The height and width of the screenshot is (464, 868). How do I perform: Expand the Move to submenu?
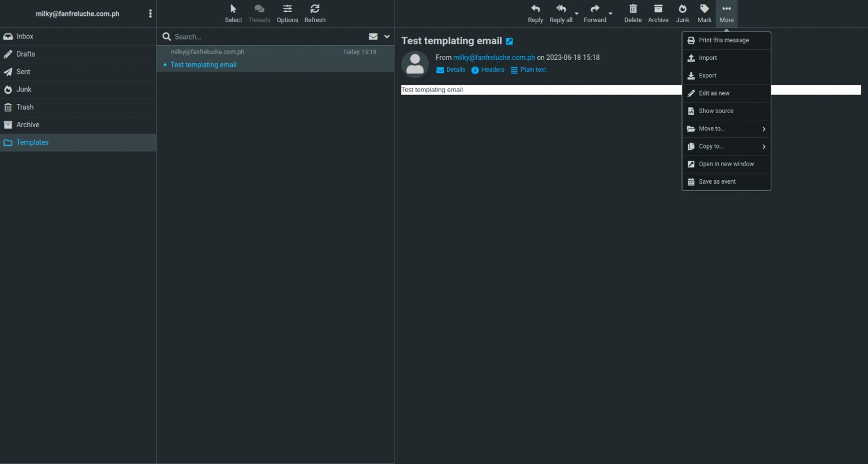point(726,129)
